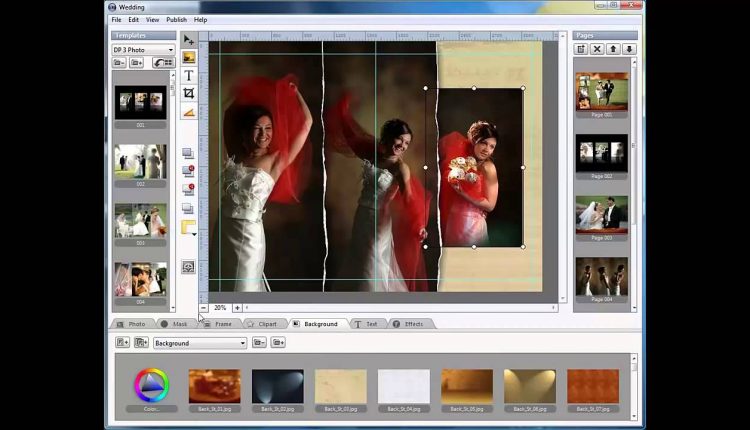Click the add-background-to-page icon
This screenshot has height=430, width=750.
(x=122, y=342)
